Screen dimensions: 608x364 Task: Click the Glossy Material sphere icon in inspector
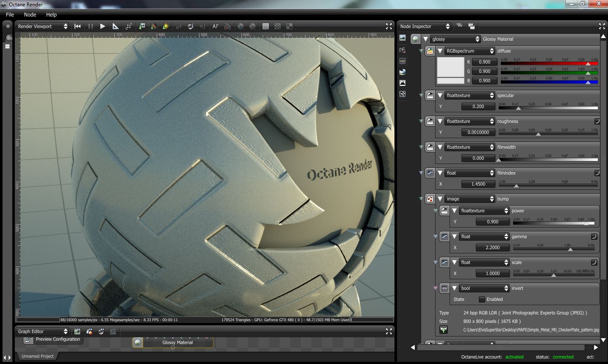(x=416, y=39)
